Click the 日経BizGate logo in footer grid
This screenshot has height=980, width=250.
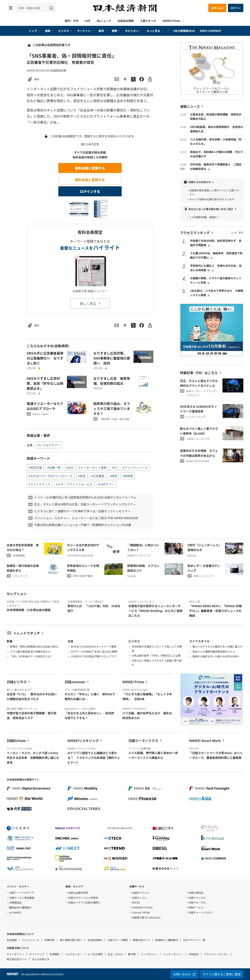tap(213, 838)
